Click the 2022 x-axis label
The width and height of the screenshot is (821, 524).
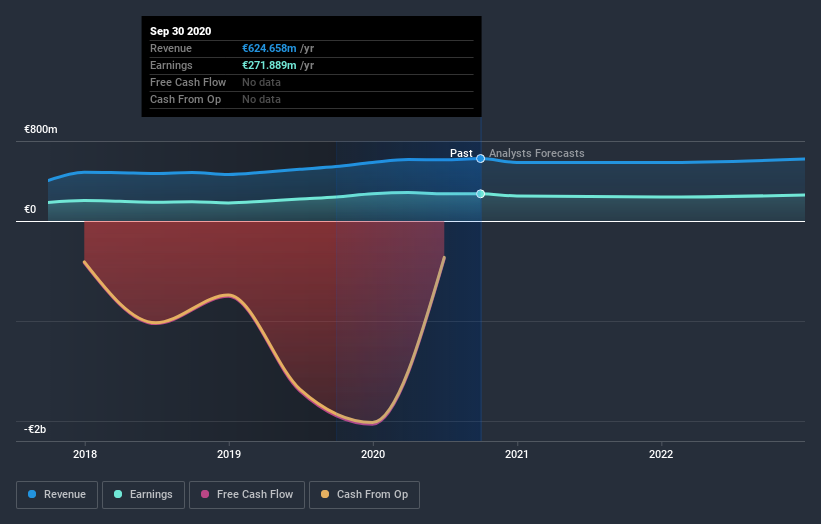point(661,454)
